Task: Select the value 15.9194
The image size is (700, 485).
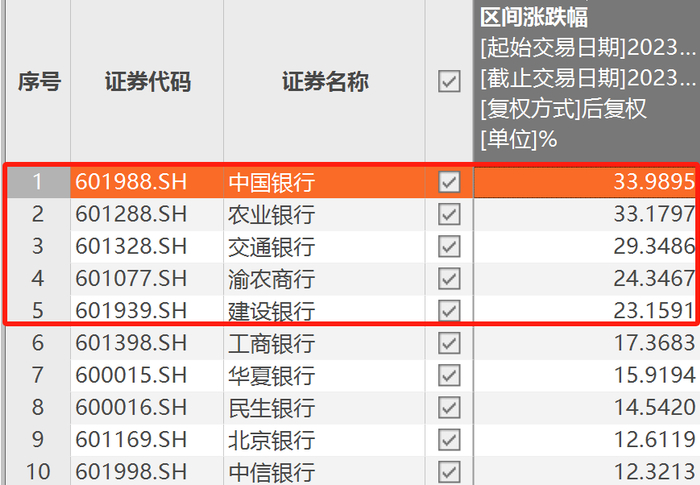Action: [654, 375]
